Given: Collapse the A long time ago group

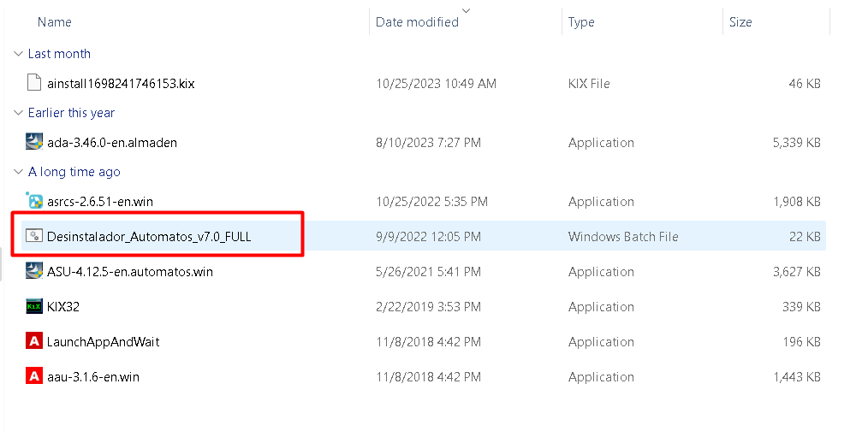Looking at the screenshot, I should pos(18,172).
